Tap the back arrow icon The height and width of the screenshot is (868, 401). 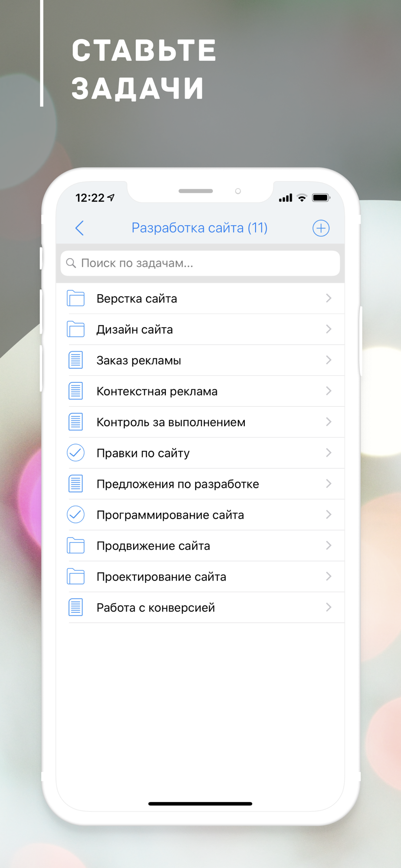pos(79,228)
